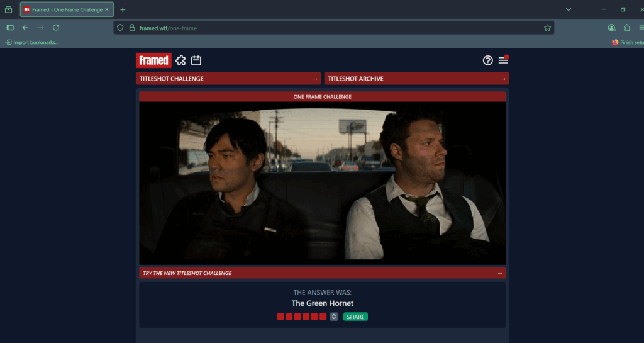Open the Titleshot Archive link

click(x=416, y=79)
